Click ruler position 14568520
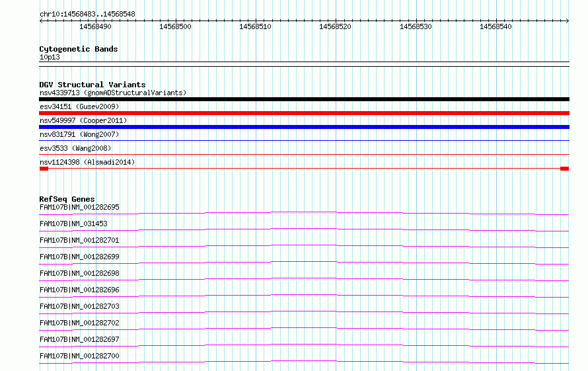588x371 pixels. tap(335, 26)
